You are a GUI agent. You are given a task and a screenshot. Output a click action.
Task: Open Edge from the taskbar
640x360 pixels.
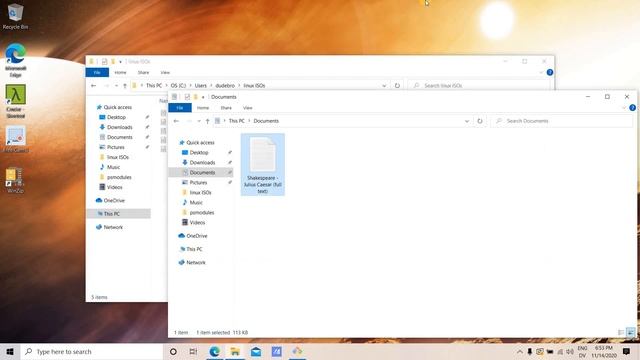click(x=214, y=351)
